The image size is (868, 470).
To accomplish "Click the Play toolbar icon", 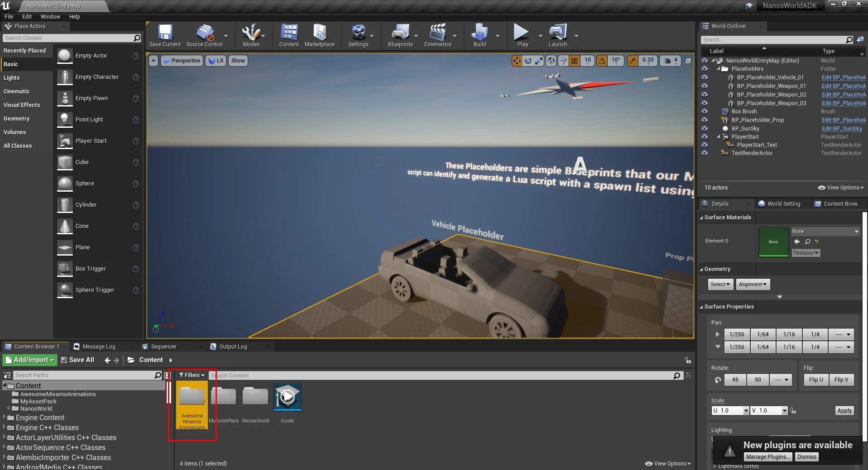I will (523, 35).
